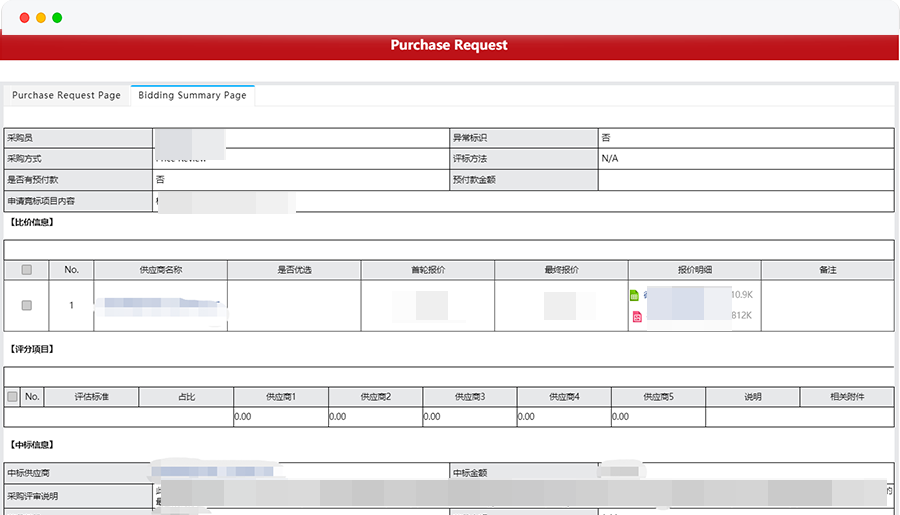Click the 供应商1 column header
The height and width of the screenshot is (515, 900).
click(x=281, y=397)
